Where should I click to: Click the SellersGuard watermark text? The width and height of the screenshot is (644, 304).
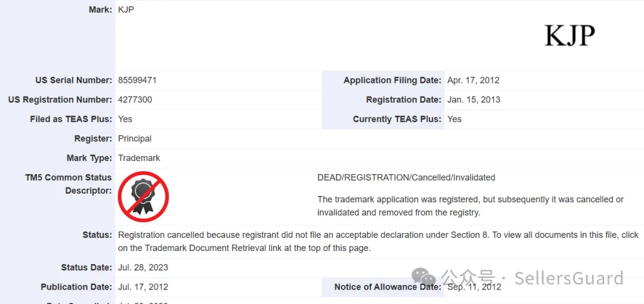pyautogui.click(x=568, y=278)
